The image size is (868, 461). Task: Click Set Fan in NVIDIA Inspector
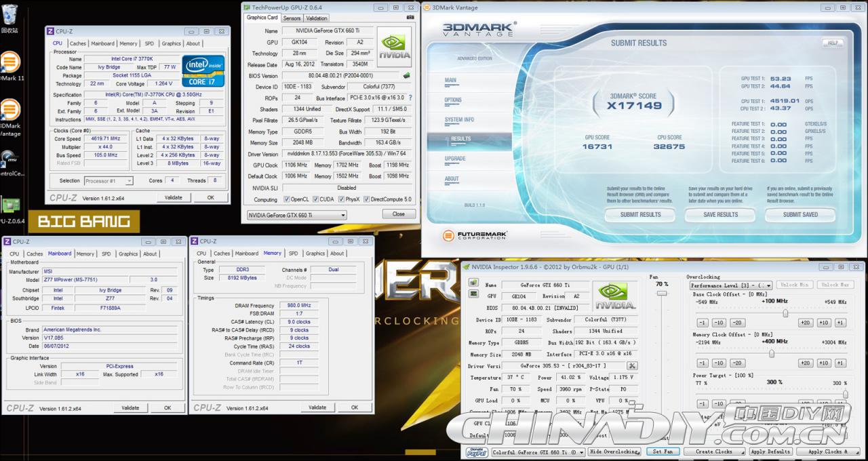click(663, 452)
